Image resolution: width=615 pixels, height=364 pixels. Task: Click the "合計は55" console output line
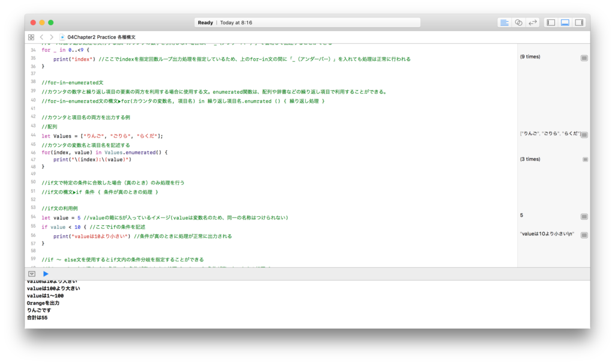point(37,318)
